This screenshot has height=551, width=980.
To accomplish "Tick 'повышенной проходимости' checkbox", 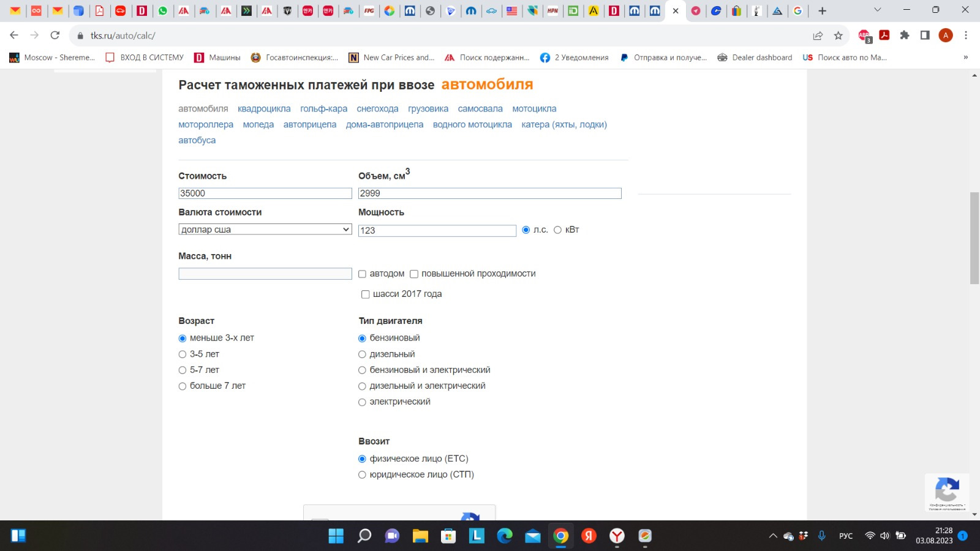I will [x=414, y=274].
